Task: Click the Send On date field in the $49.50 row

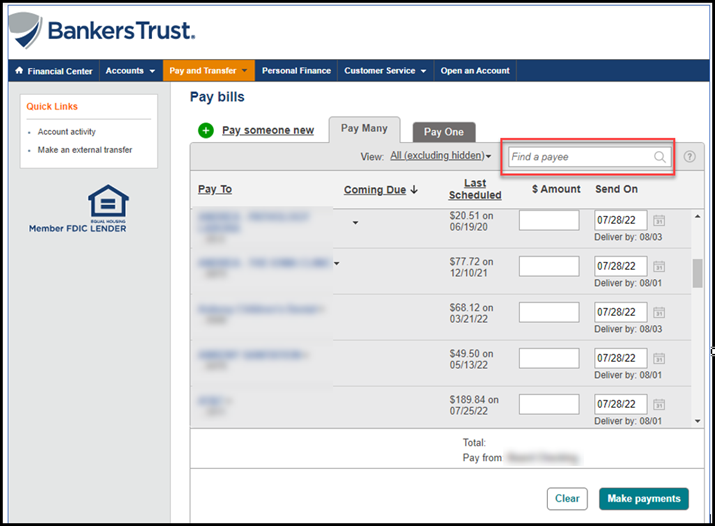Action: point(621,358)
